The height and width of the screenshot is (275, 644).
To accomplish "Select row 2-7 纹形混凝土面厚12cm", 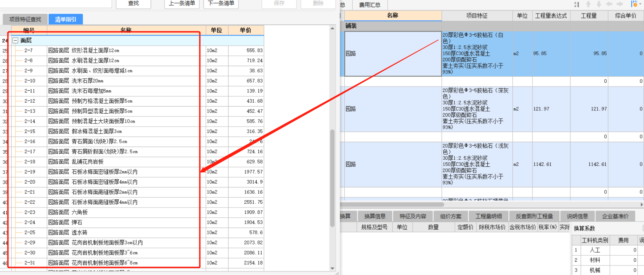I will point(138,51).
